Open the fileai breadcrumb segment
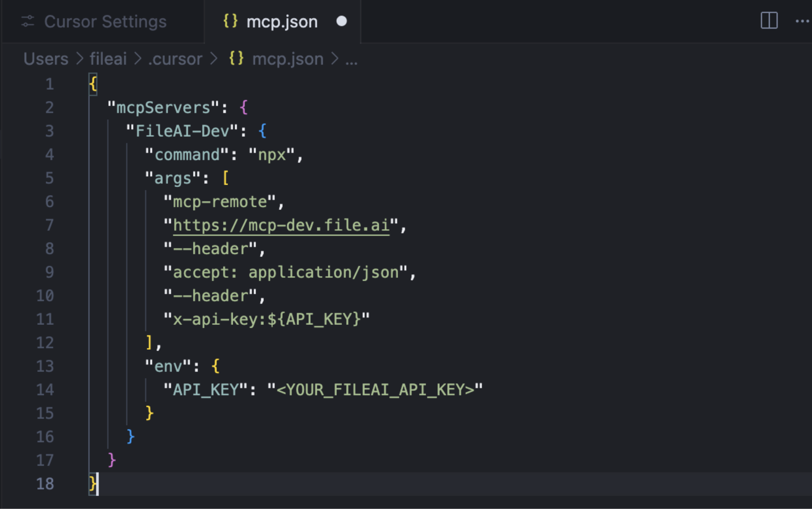The image size is (812, 509). (108, 59)
